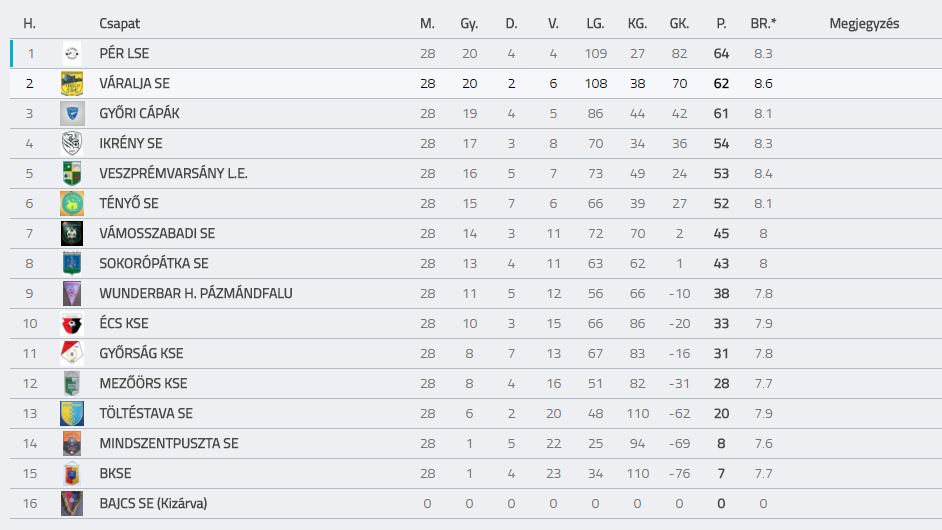The height and width of the screenshot is (530, 942).
Task: Click the IKRÉNY SE striped crest
Action: click(72, 144)
